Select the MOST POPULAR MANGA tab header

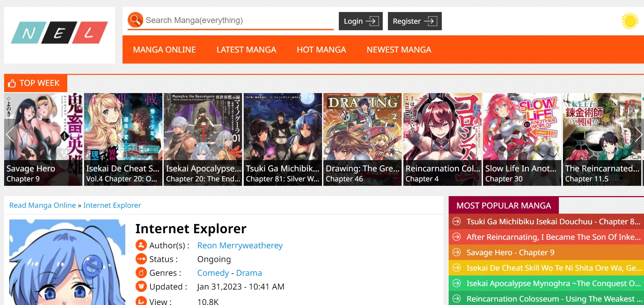504,205
